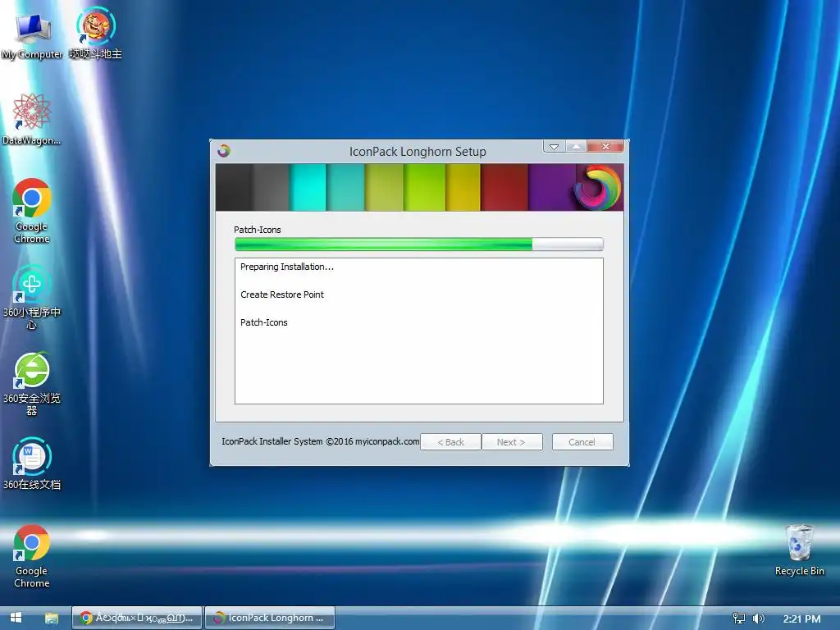Click 'Patch-Icons' line in the log box
The image size is (840, 630).
click(x=263, y=322)
